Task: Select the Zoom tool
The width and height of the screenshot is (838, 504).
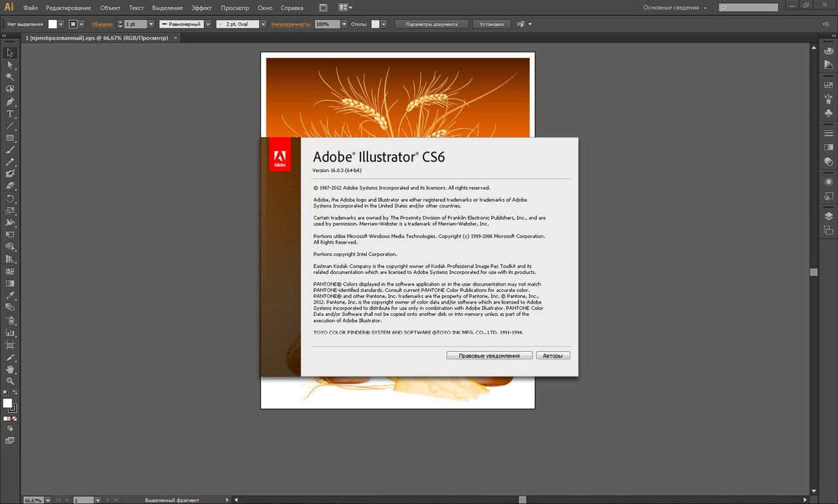Action: pyautogui.click(x=10, y=382)
